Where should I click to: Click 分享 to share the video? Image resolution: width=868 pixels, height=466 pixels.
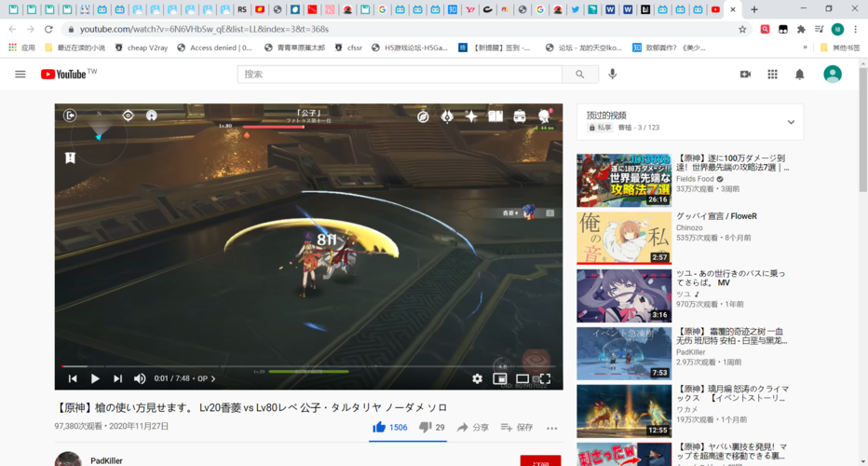pos(472,427)
